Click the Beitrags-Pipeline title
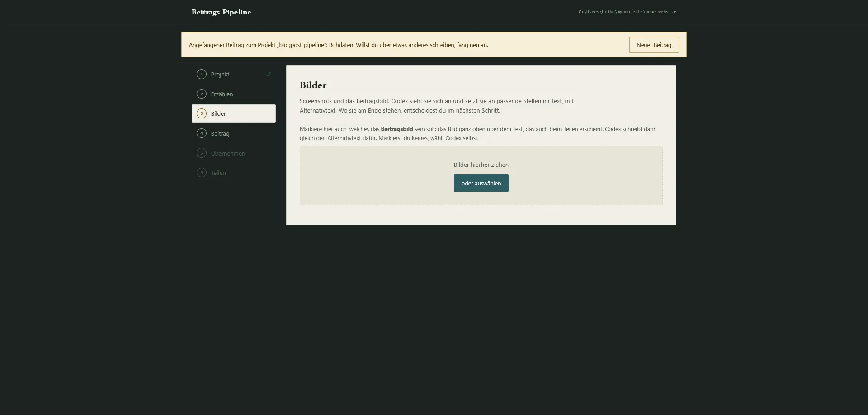The width and height of the screenshot is (868, 415). (x=222, y=12)
